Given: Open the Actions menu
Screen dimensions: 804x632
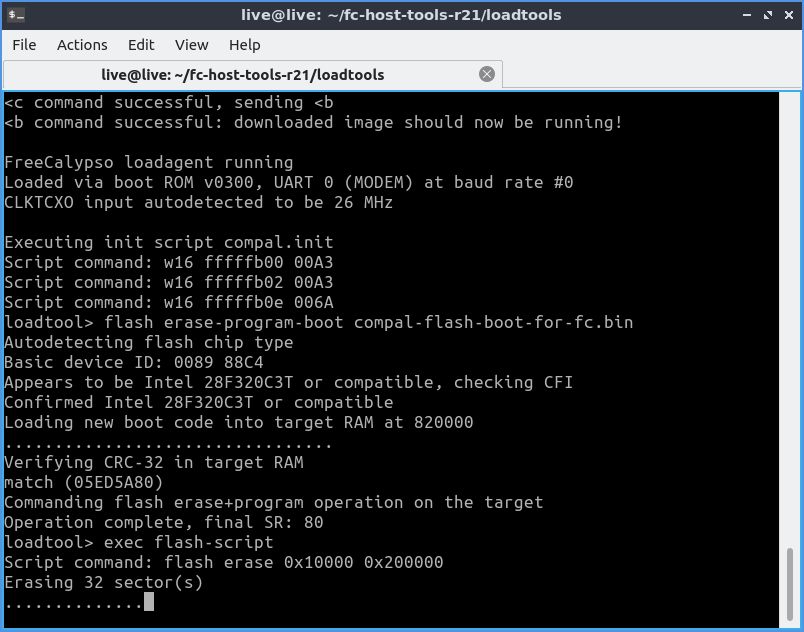Looking at the screenshot, I should point(82,45).
